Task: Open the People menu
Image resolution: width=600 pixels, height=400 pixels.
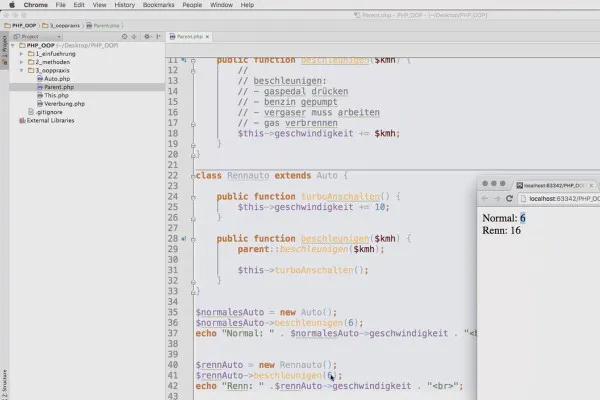Action: 192,5
